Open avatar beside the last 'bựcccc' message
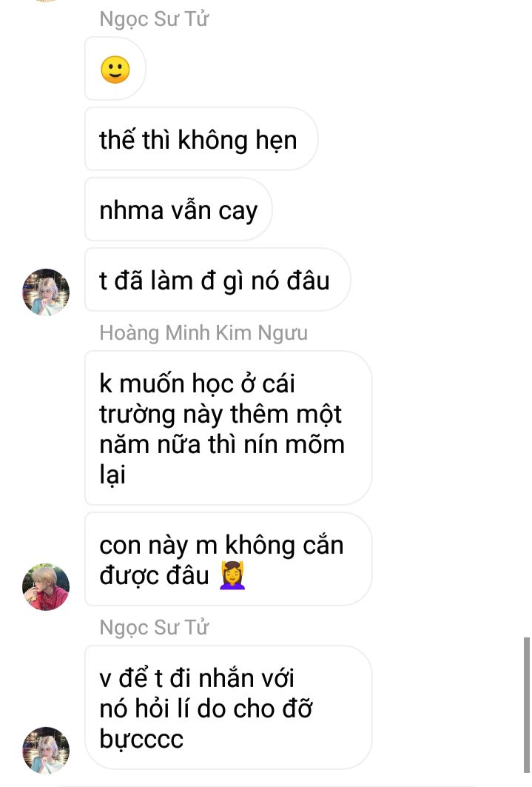The image size is (532, 787). 46,751
